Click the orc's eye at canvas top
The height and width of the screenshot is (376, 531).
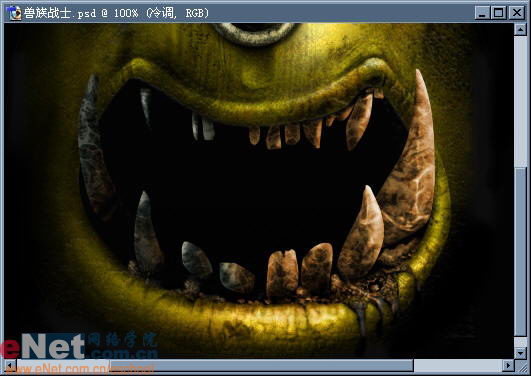point(255,33)
